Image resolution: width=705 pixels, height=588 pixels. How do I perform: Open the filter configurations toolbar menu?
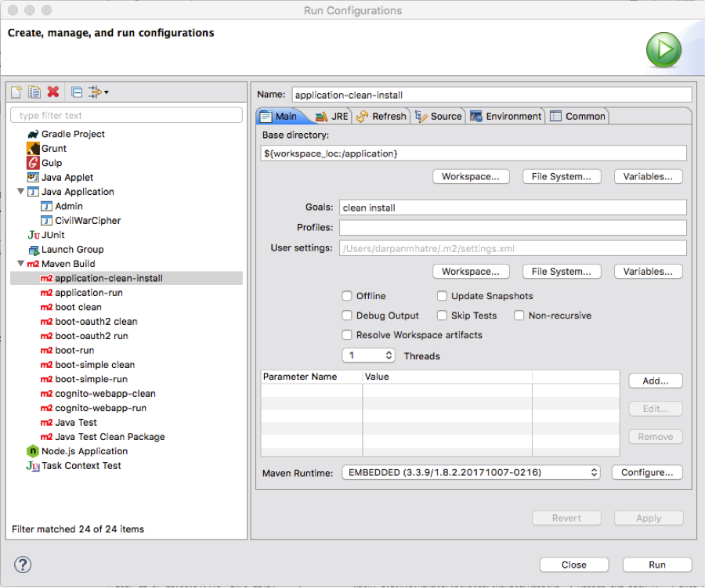click(x=98, y=92)
